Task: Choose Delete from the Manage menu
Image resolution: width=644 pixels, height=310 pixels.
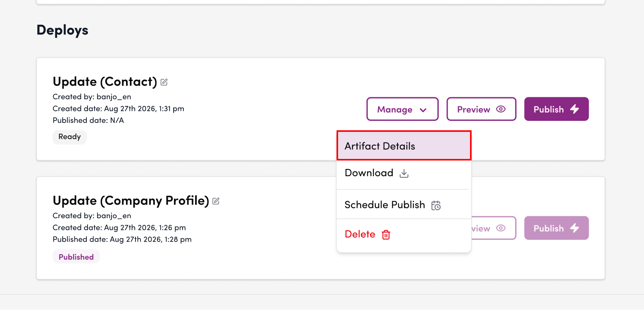Action: (404, 234)
